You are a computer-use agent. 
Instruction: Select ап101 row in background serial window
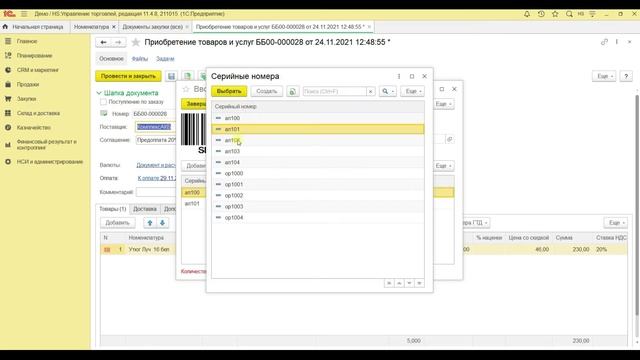tap(193, 203)
